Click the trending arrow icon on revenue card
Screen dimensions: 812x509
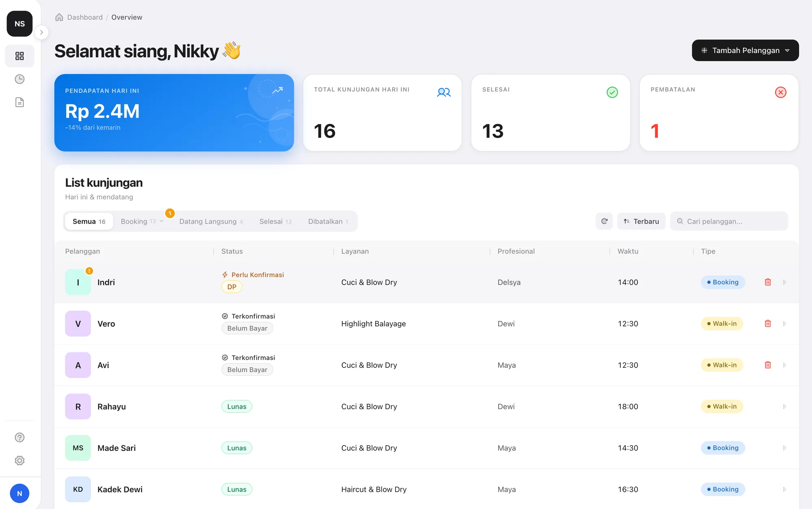click(x=277, y=90)
